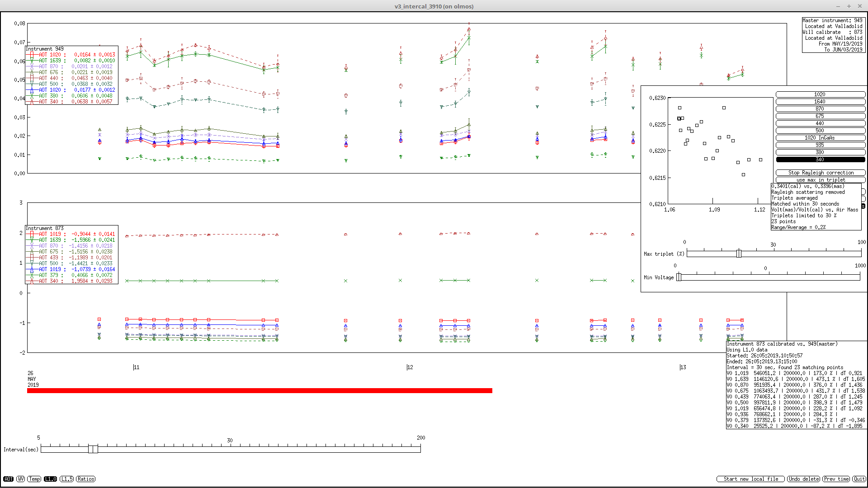The width and height of the screenshot is (868, 488).
Task: Maximize the v3_intercal_3910 window
Action: [849, 6]
